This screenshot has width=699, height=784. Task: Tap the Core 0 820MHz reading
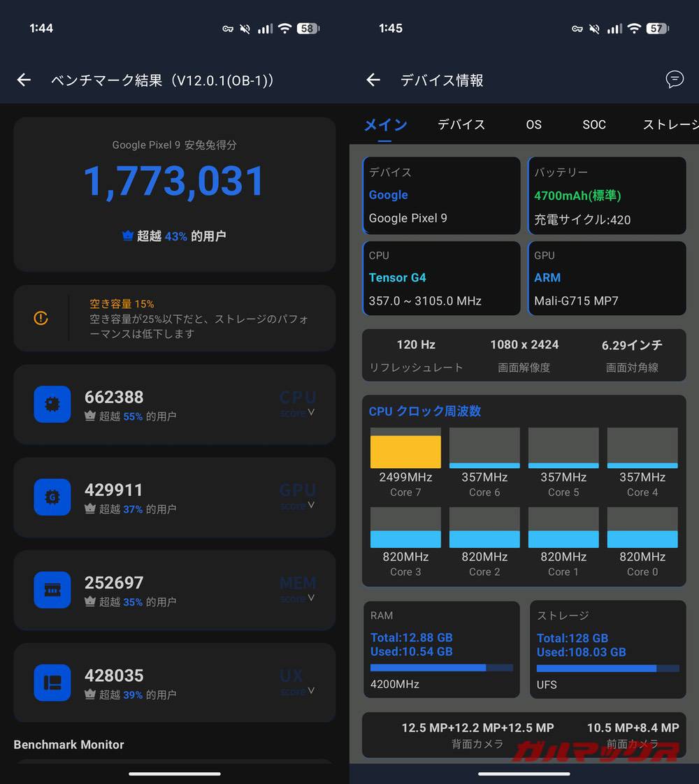click(x=642, y=556)
